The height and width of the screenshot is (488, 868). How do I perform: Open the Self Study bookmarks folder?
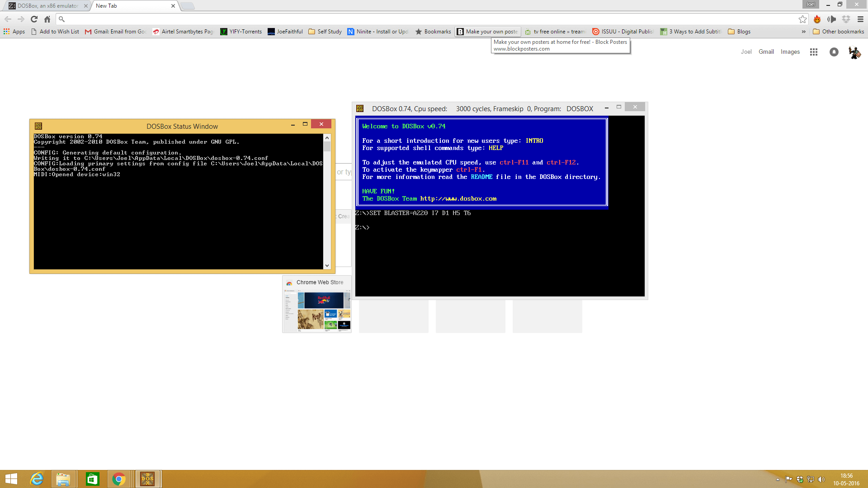325,32
